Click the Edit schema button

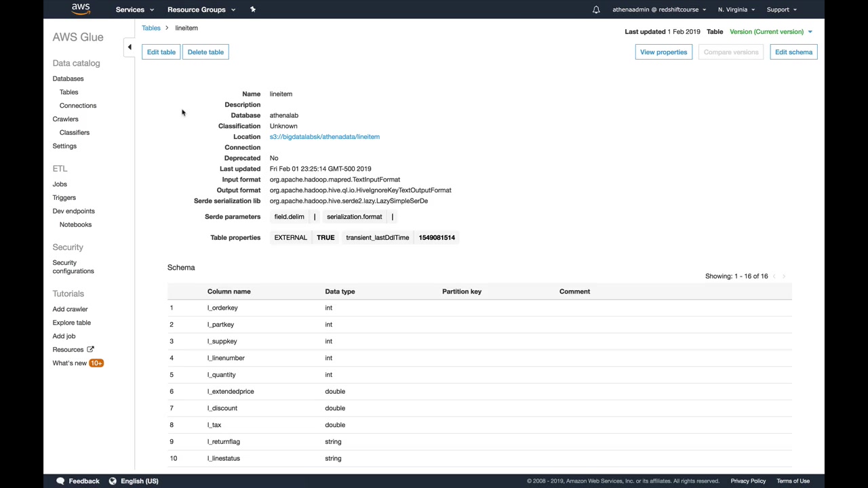coord(793,52)
